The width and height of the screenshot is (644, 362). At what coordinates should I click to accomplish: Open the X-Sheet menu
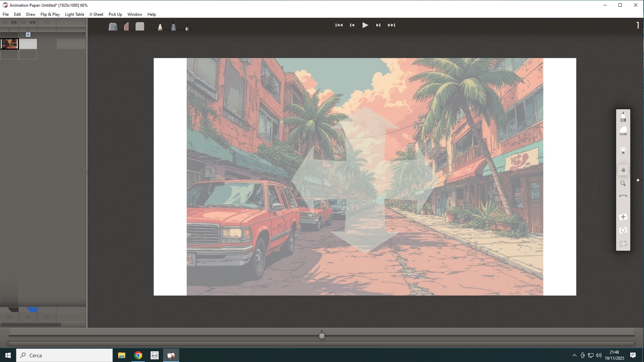(96, 14)
